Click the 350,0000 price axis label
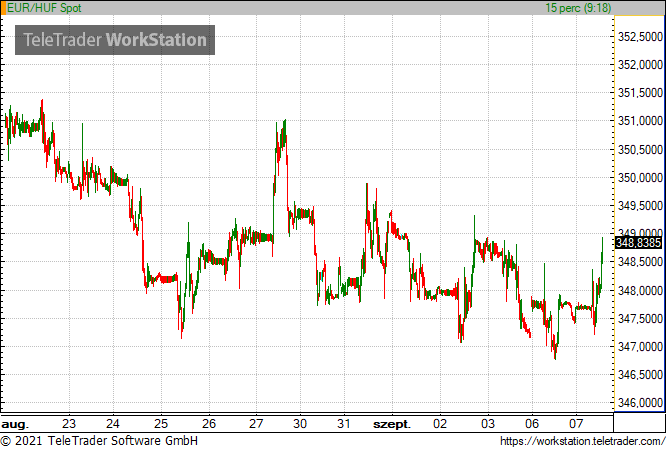The width and height of the screenshot is (666, 450). pos(640,178)
